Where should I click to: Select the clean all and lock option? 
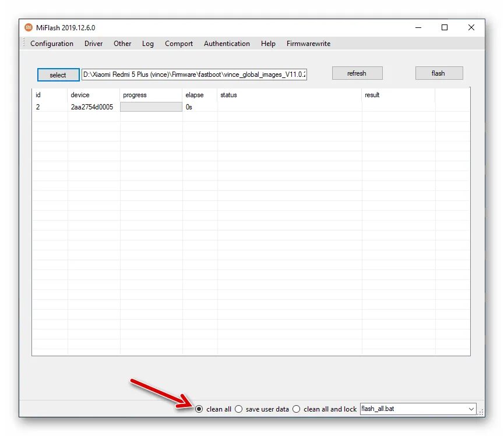tap(297, 409)
